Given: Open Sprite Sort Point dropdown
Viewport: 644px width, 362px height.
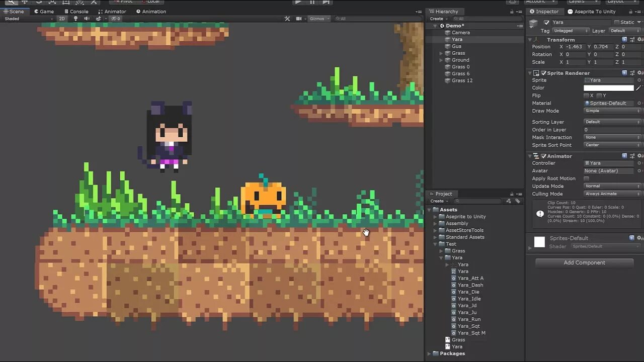Looking at the screenshot, I should point(612,145).
